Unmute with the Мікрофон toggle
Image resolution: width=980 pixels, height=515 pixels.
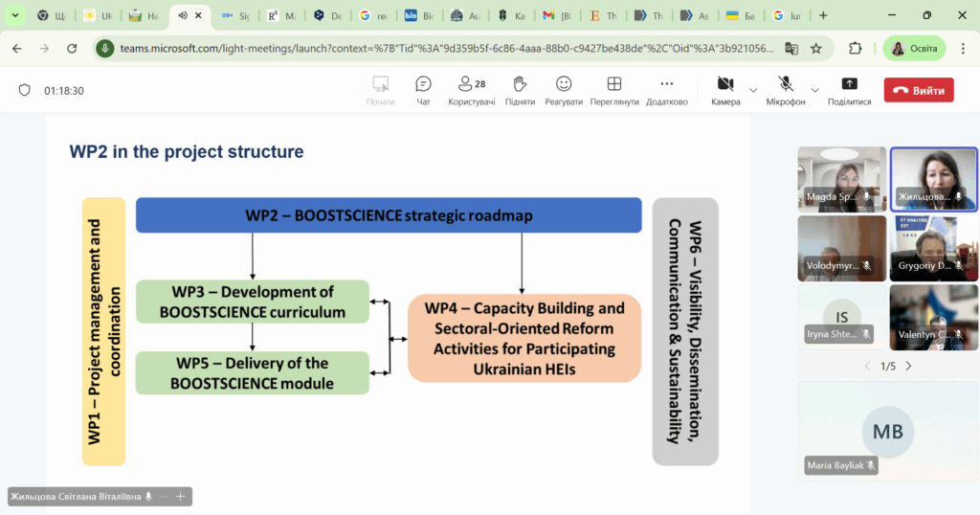[785, 90]
